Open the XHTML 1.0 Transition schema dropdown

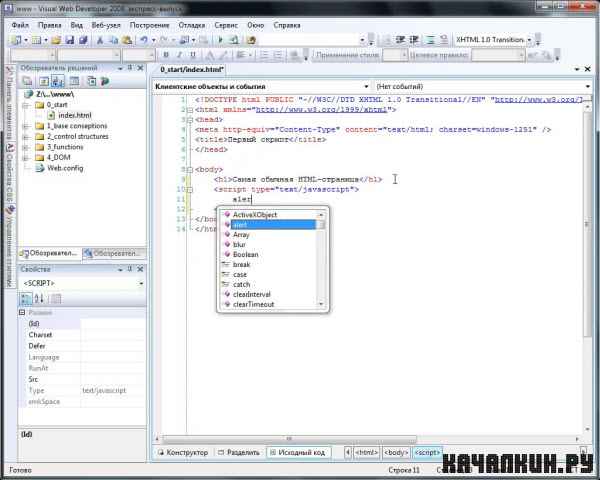529,40
